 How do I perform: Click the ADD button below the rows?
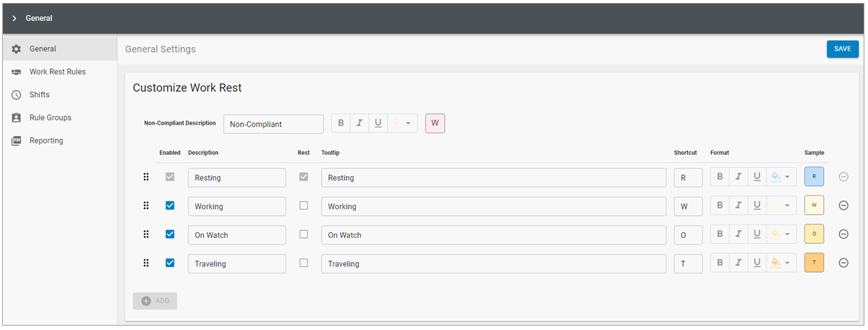click(x=155, y=301)
